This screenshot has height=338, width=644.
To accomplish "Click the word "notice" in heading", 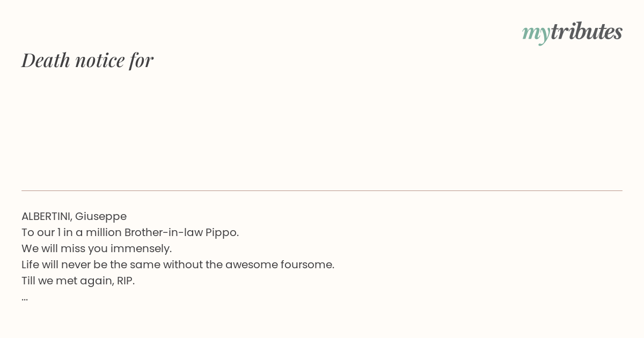I will pos(100,60).
